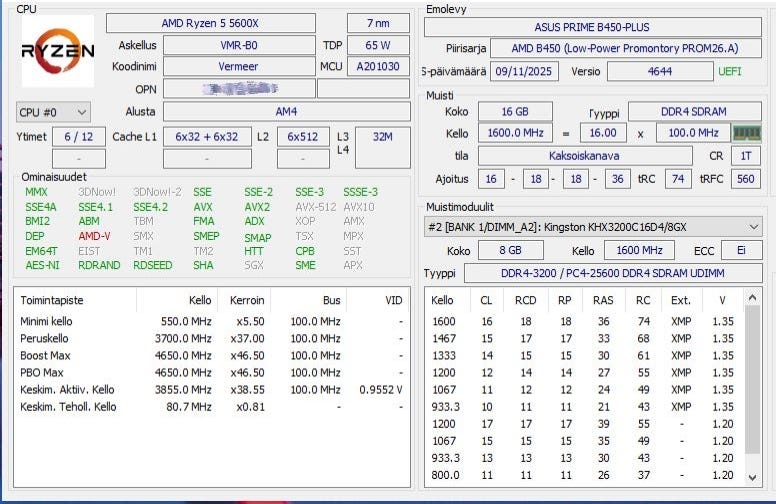The image size is (776, 504).
Task: Click the VMR-B0 stepping field
Action: click(239, 45)
